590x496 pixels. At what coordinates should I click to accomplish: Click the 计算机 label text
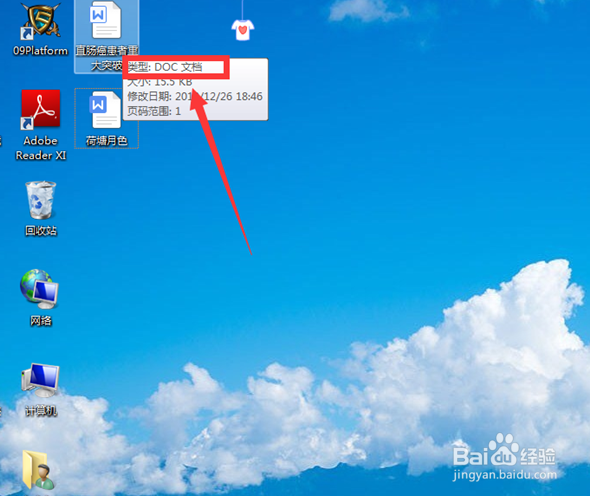[x=41, y=411]
